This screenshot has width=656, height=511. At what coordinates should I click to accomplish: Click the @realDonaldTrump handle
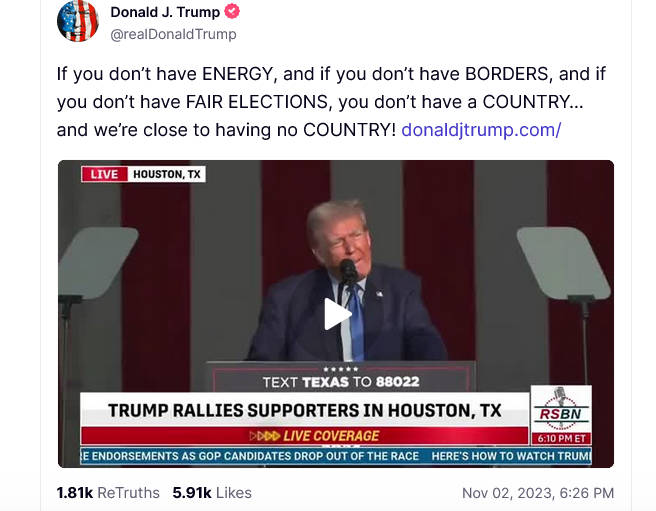coord(173,34)
